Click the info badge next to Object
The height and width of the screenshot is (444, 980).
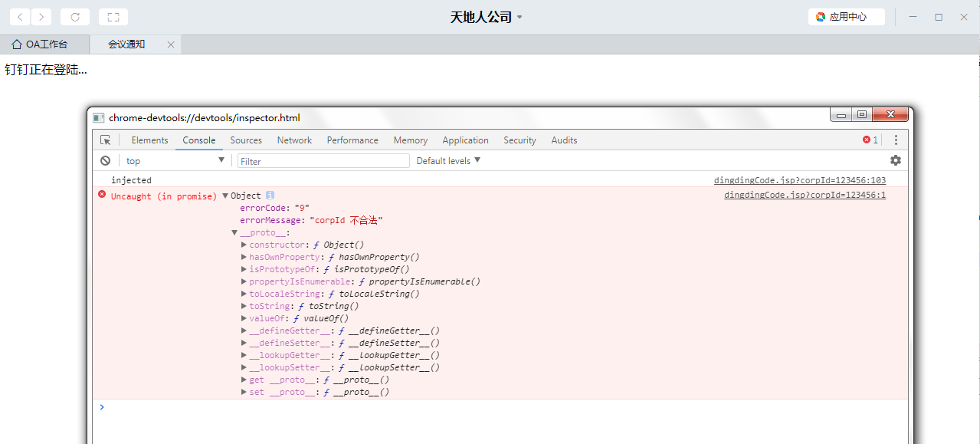(x=270, y=196)
